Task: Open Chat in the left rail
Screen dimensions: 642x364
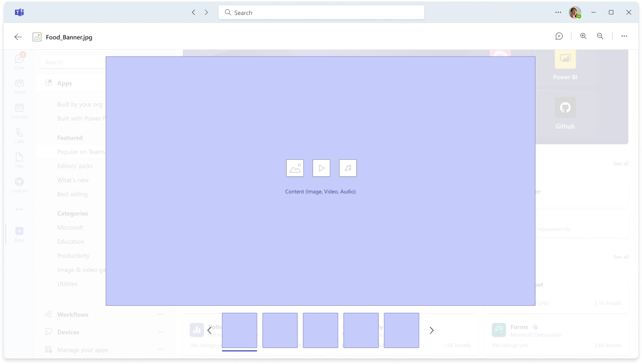Action: tap(19, 61)
